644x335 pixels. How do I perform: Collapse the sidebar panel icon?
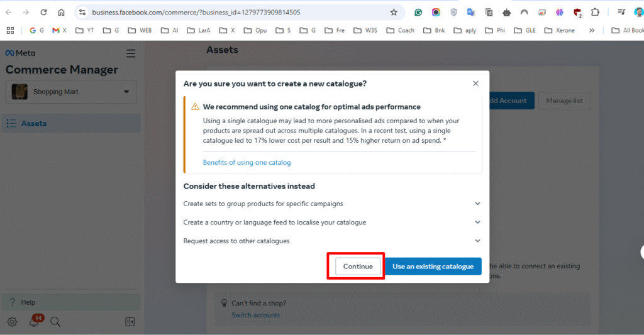coord(130,322)
